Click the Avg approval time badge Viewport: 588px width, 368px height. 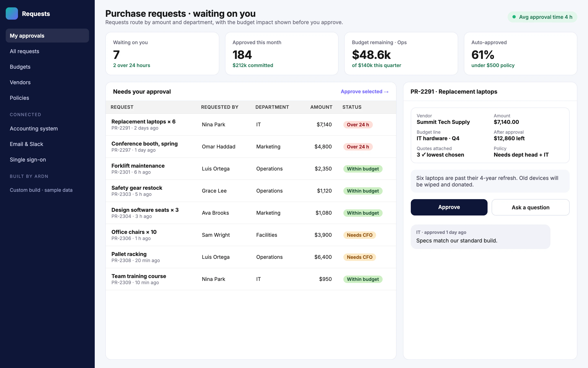[542, 17]
